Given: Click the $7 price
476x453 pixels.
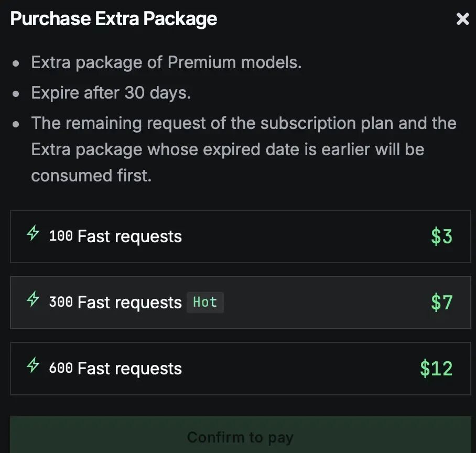Looking at the screenshot, I should tap(441, 303).
